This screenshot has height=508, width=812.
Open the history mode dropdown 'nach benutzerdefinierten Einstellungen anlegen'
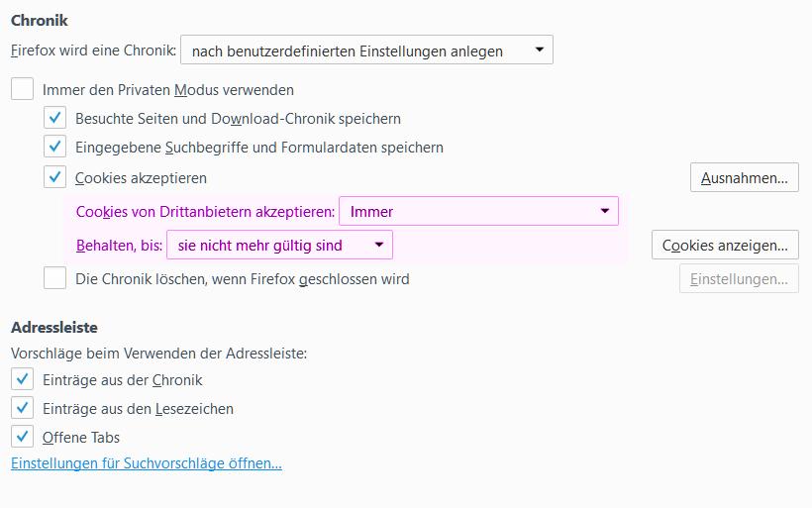click(366, 51)
